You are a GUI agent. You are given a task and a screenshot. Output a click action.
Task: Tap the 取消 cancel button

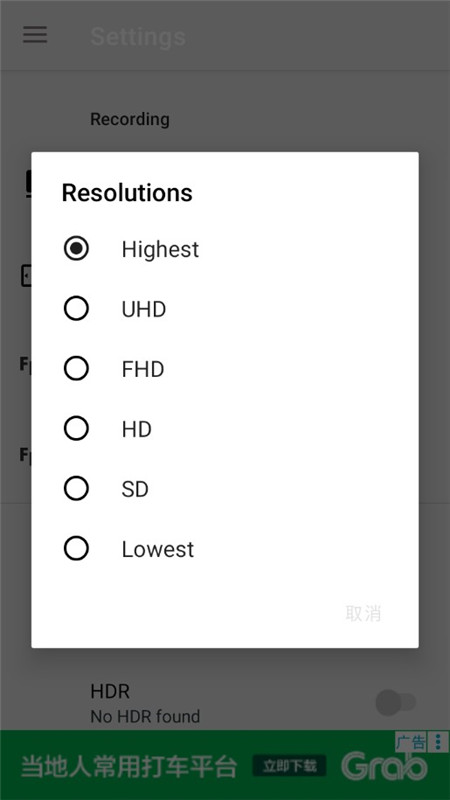pos(363,613)
